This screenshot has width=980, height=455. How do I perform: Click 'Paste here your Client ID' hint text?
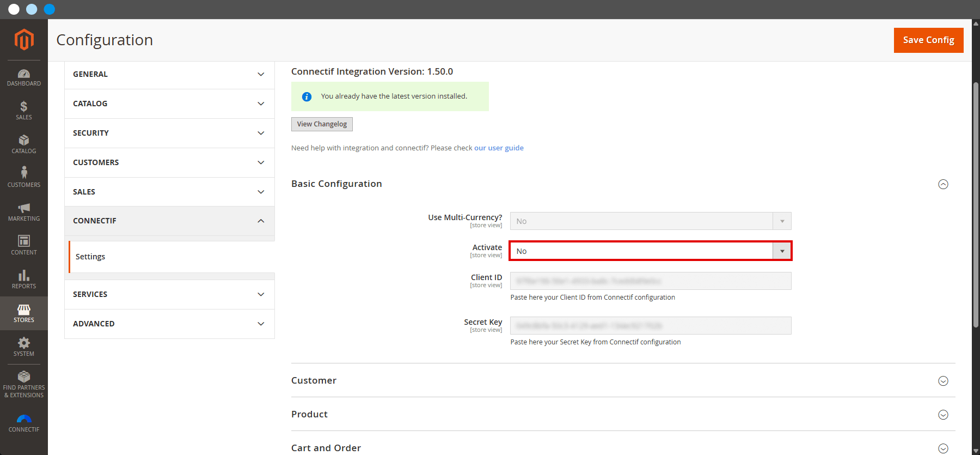point(592,298)
